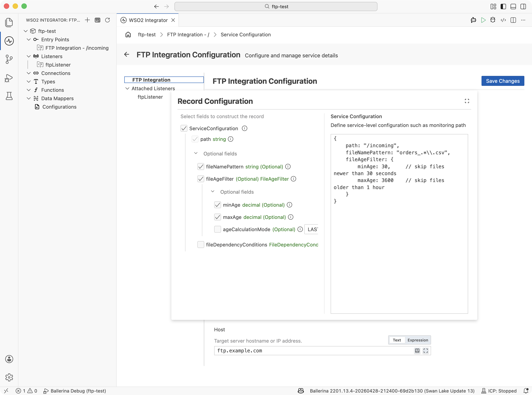
Task: Refresh the WSO2 Integrator project tree
Action: pyautogui.click(x=107, y=20)
